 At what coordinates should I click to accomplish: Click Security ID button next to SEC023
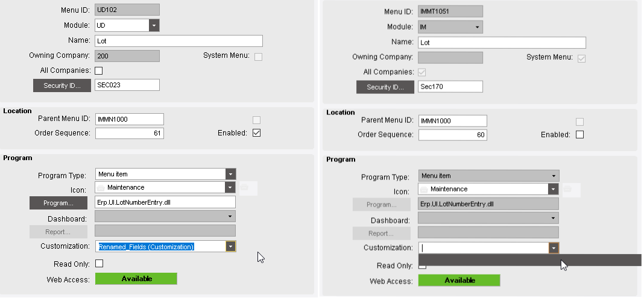(62, 85)
